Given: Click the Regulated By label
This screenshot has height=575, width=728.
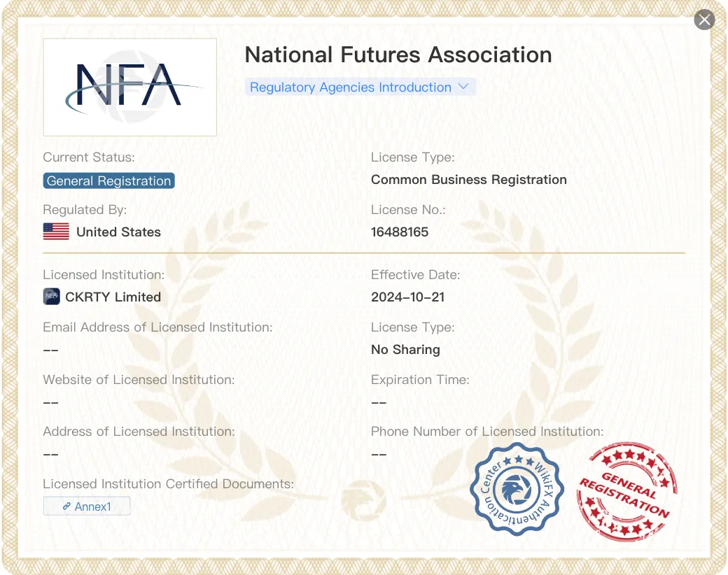Looking at the screenshot, I should pos(85,210).
